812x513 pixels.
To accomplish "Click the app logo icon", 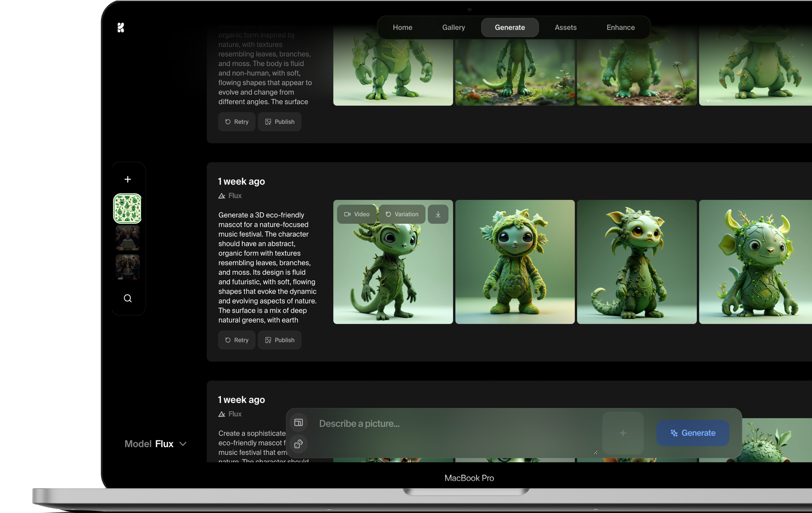I will point(121,28).
